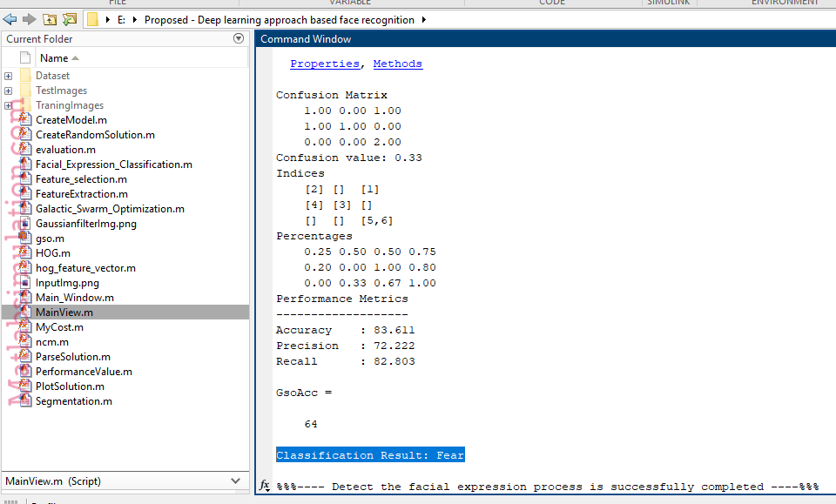The height and width of the screenshot is (504, 836).
Task: Open the breadcrumb arrow after E:
Action: pyautogui.click(x=135, y=20)
